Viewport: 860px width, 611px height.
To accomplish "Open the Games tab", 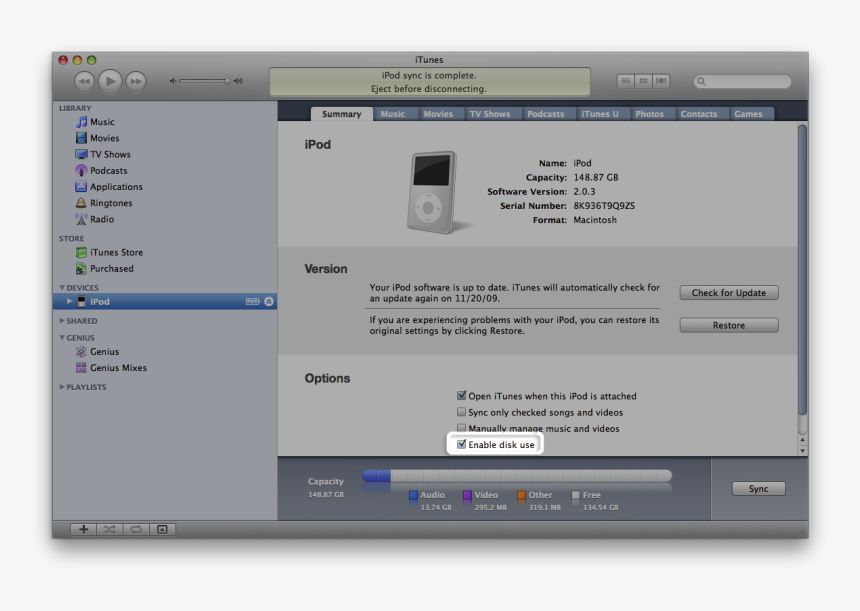I will tap(750, 113).
